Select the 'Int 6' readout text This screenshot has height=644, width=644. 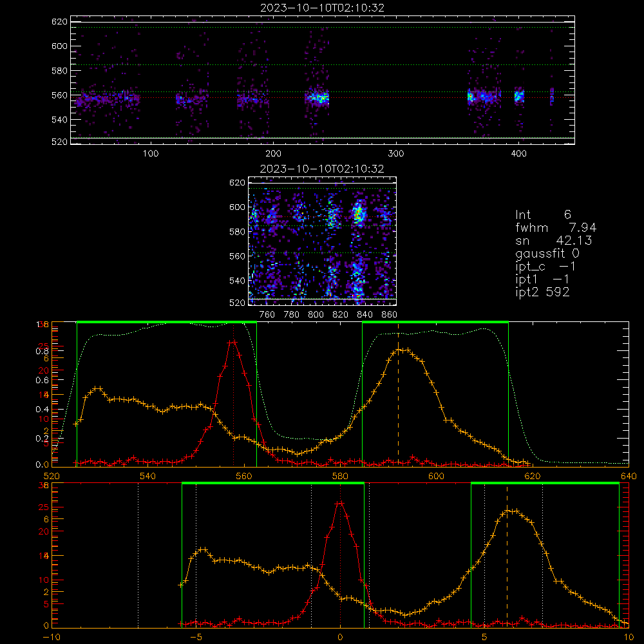(x=543, y=214)
